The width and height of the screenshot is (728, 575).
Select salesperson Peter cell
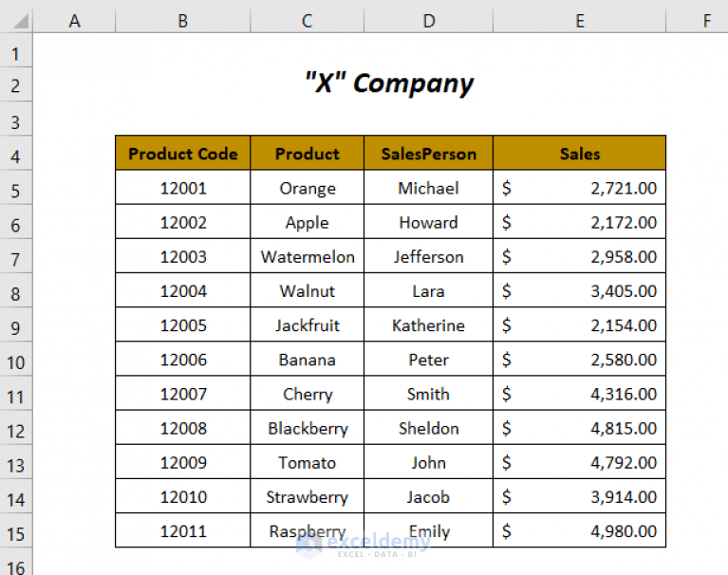[x=428, y=360]
